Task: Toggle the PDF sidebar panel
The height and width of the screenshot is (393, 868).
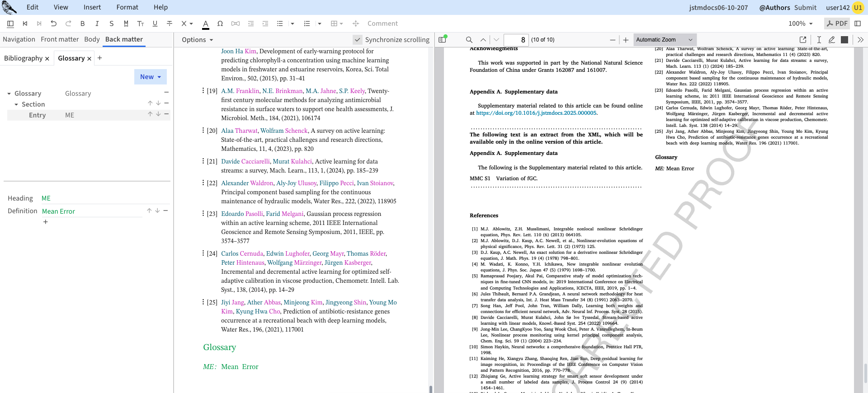Action: [442, 40]
